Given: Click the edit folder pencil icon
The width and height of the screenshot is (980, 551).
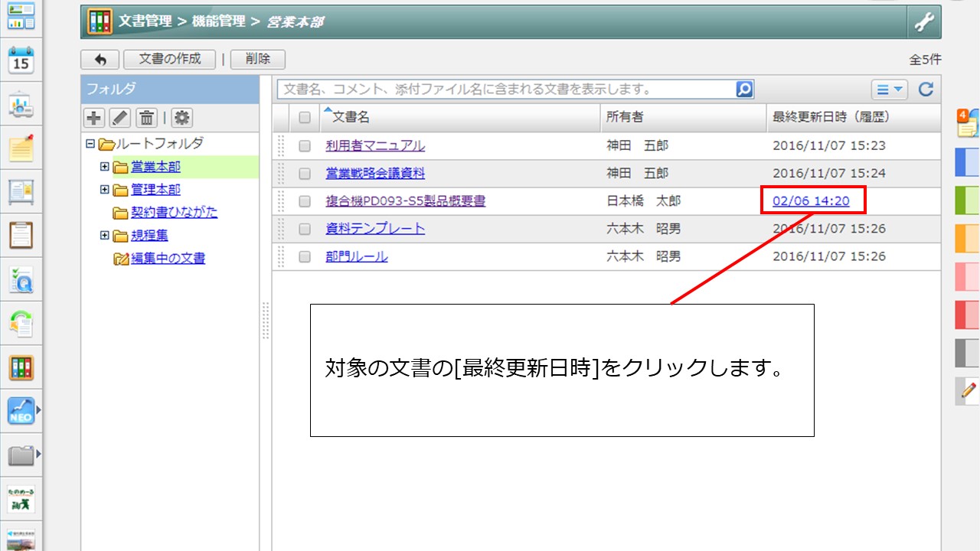Looking at the screenshot, I should pos(119,118).
